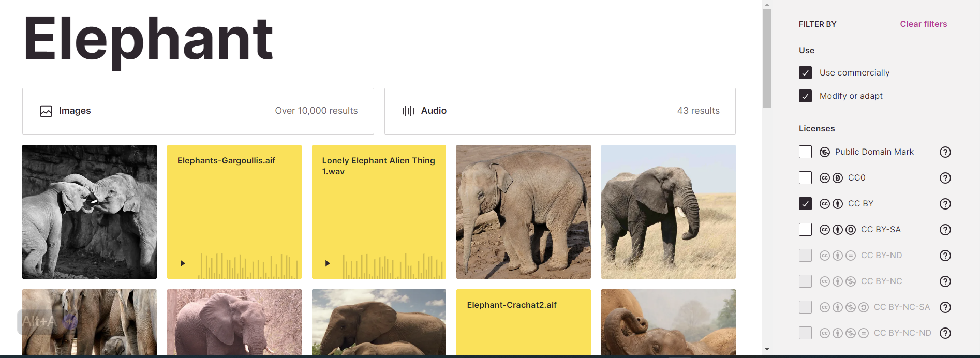980x358 pixels.
Task: Click the page vertical scrollbar thumb
Action: [x=767, y=58]
